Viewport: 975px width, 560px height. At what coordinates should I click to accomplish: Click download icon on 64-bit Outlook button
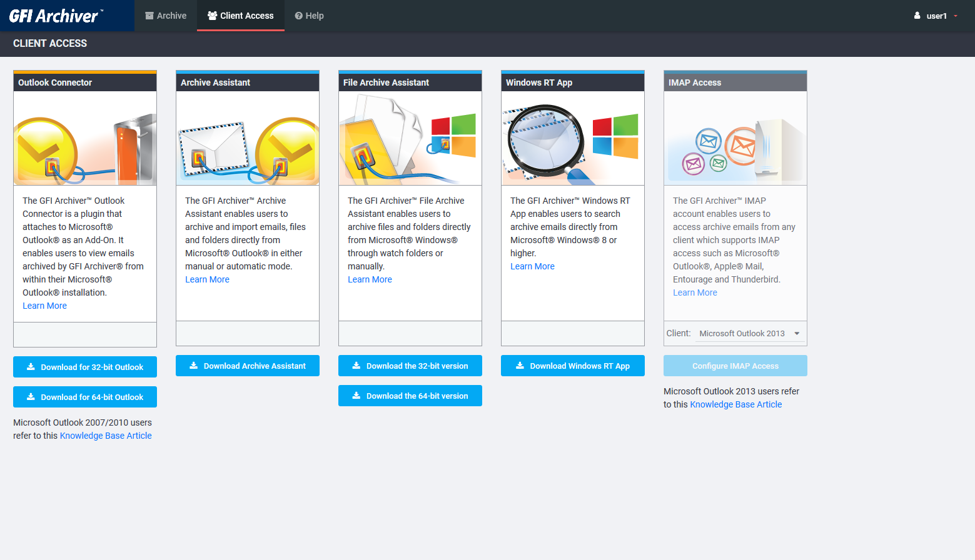click(x=31, y=397)
